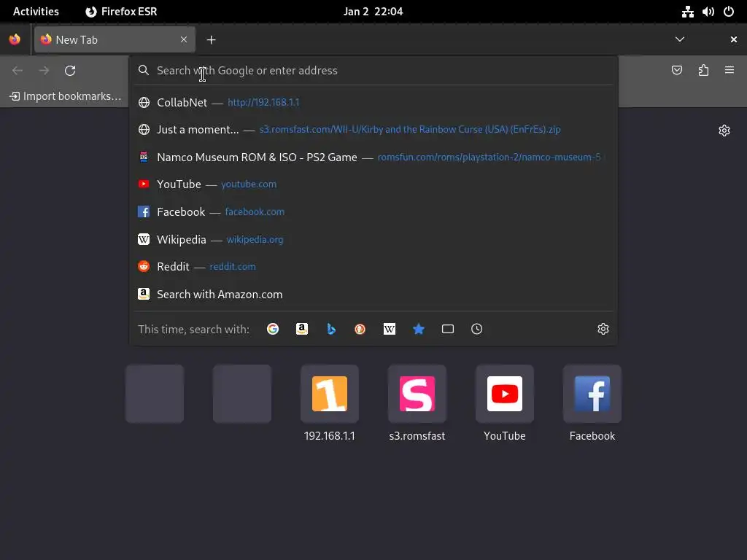
Task: Go back with the back arrow
Action: tap(18, 71)
